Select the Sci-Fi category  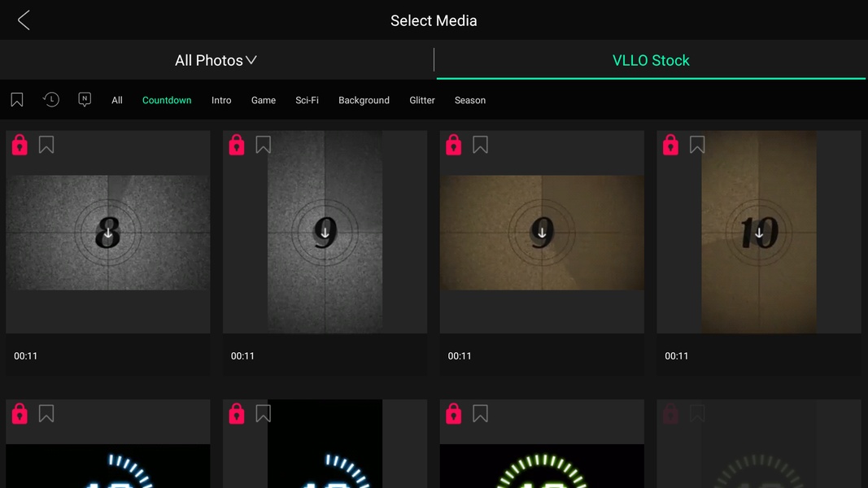307,100
